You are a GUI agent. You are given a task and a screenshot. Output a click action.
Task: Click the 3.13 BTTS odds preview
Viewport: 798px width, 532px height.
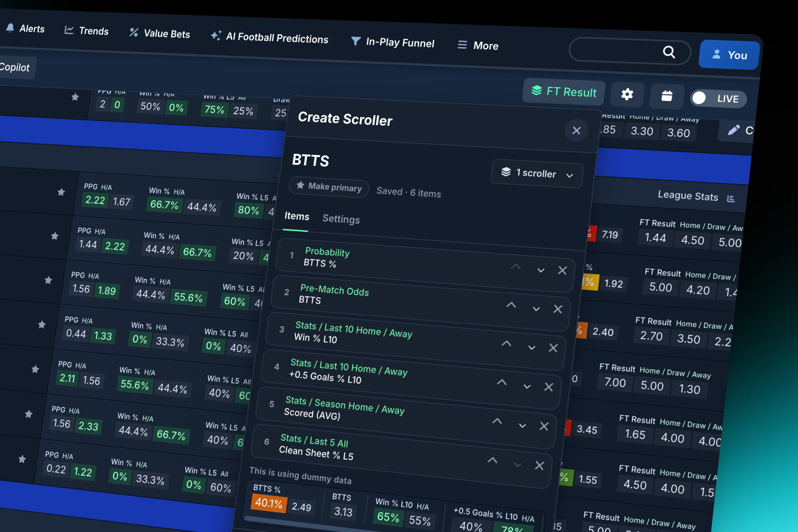343,512
